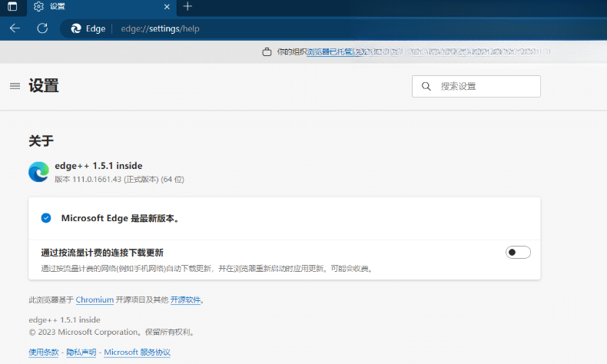
Task: Open the settings hamburger menu
Action: 15,86
